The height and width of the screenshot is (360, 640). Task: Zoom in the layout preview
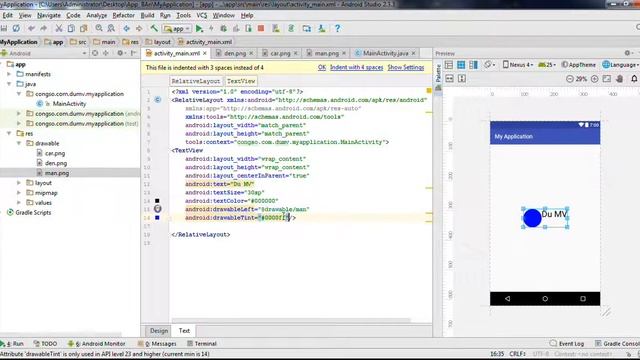coord(595,79)
